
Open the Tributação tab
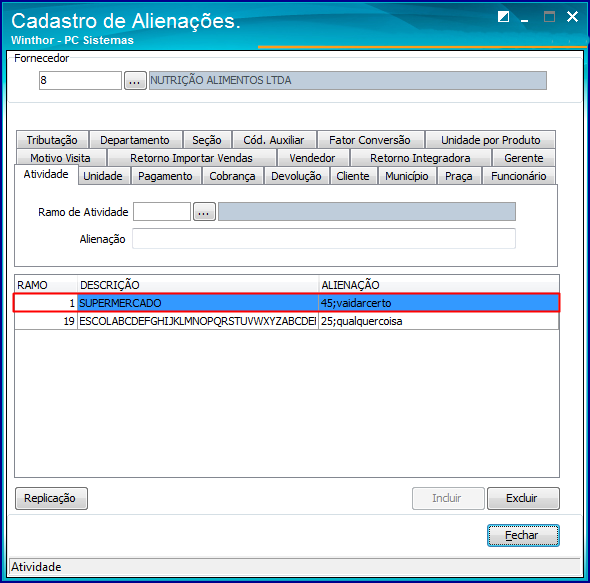[x=52, y=140]
